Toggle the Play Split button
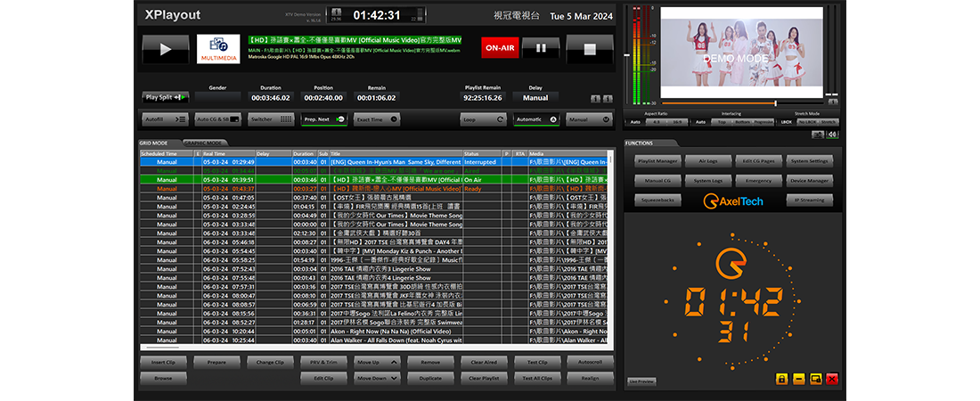This screenshot has width=980, height=401. (x=166, y=98)
